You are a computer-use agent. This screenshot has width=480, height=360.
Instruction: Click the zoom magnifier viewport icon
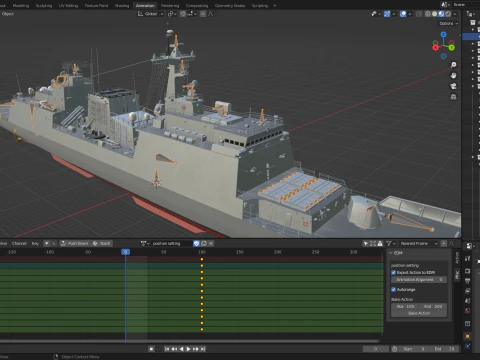pos(453,65)
